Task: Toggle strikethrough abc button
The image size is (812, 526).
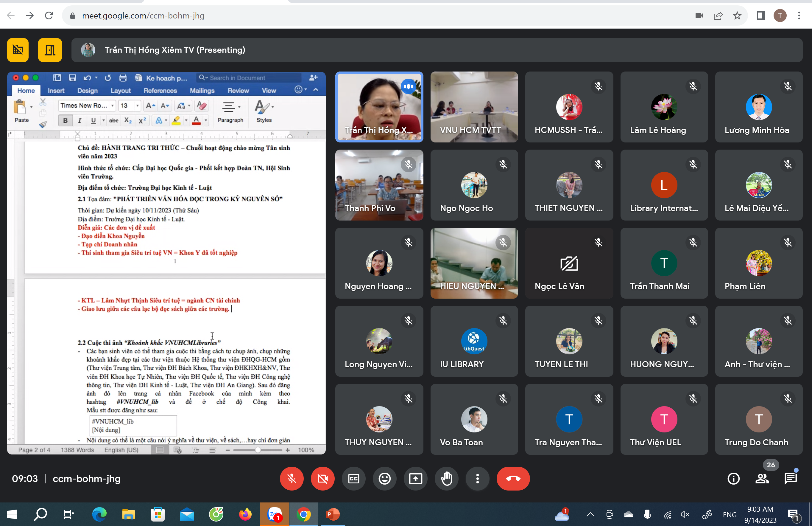Action: (114, 120)
